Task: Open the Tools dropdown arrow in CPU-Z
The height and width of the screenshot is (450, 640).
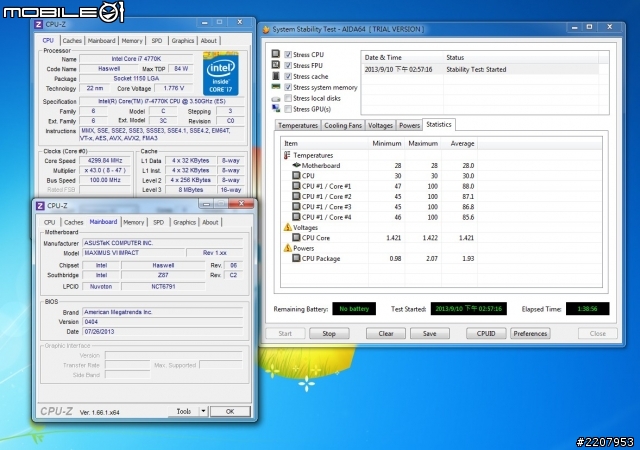Action: (x=203, y=411)
